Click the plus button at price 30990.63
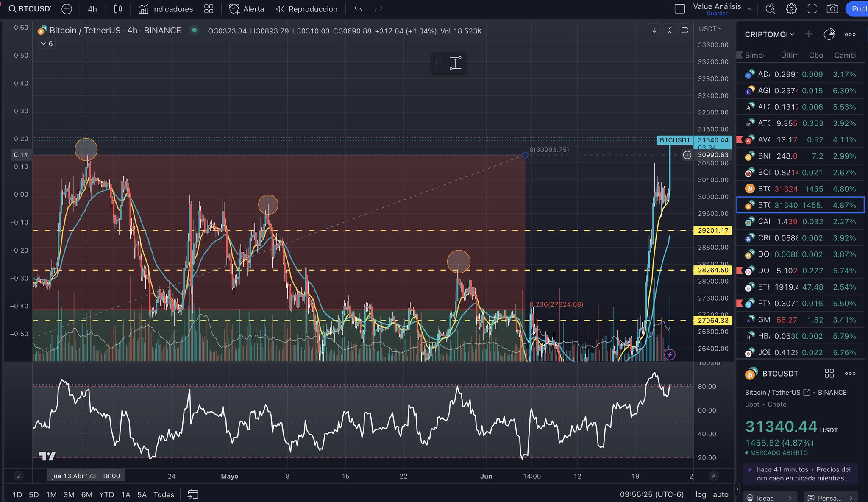This screenshot has width=868, height=502. point(687,155)
